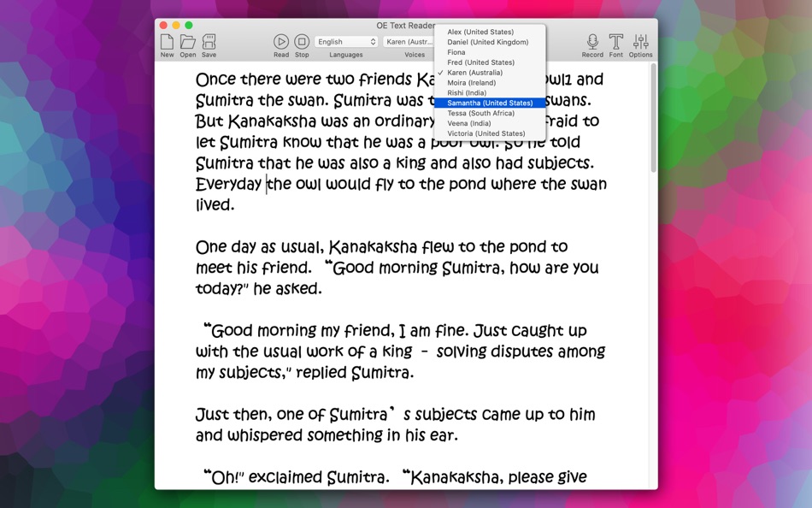This screenshot has height=508, width=812.
Task: Start recording with the Record microphone icon
Action: point(592,41)
